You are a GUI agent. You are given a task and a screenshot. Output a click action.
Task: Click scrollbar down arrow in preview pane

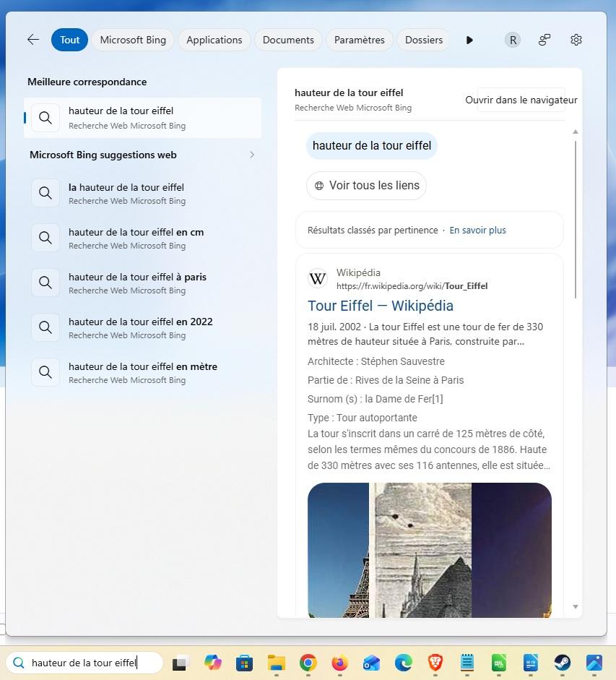576,607
